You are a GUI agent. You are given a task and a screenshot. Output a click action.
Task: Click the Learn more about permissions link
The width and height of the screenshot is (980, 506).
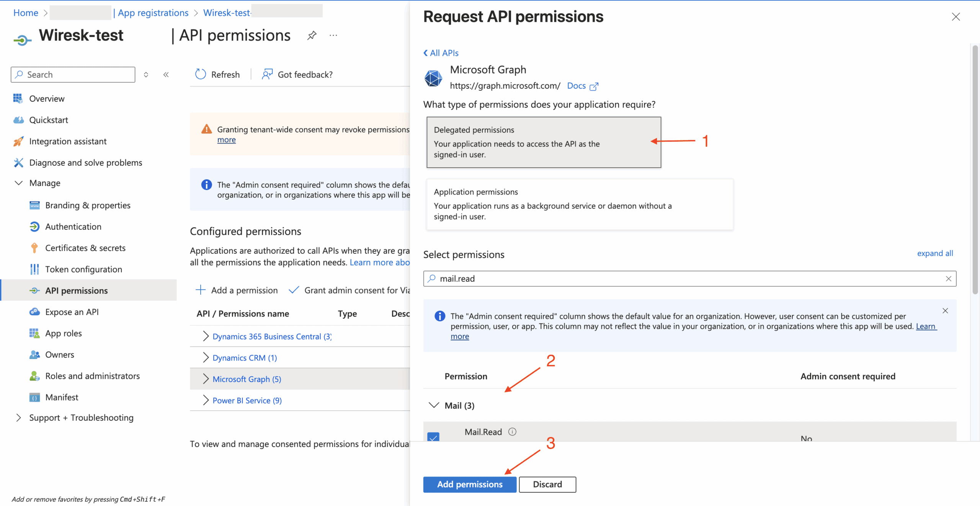coord(380,262)
